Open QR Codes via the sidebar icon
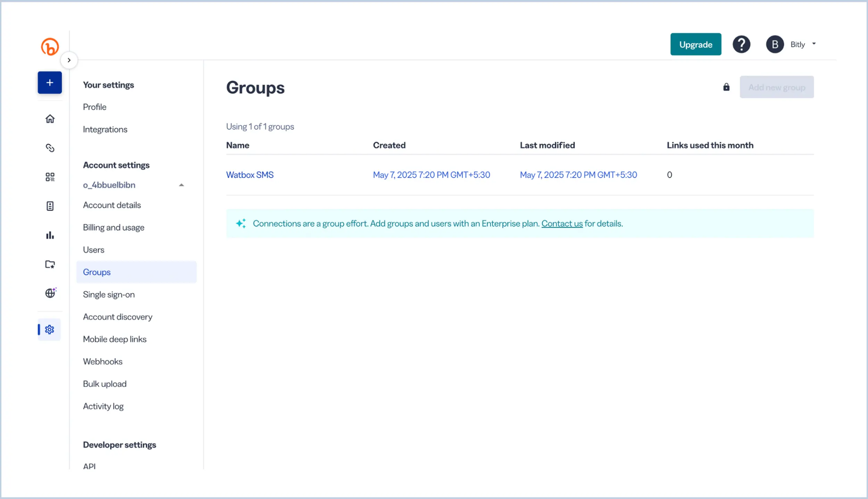This screenshot has width=868, height=499. [50, 177]
